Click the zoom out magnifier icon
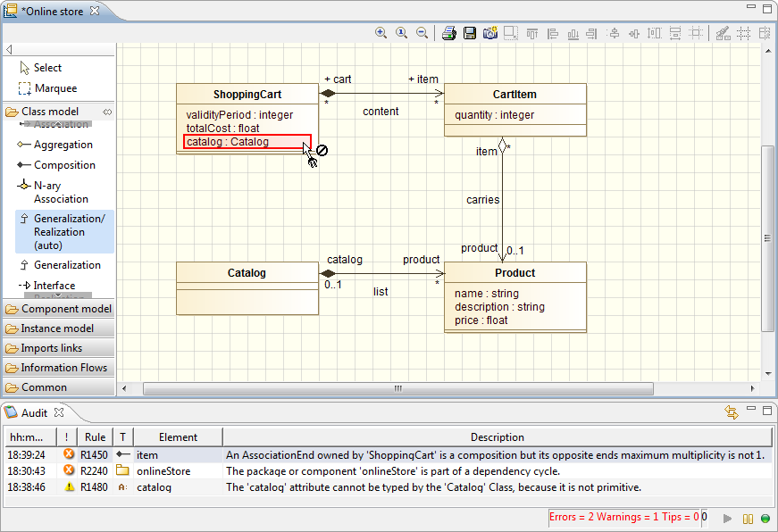 pyautogui.click(x=422, y=33)
